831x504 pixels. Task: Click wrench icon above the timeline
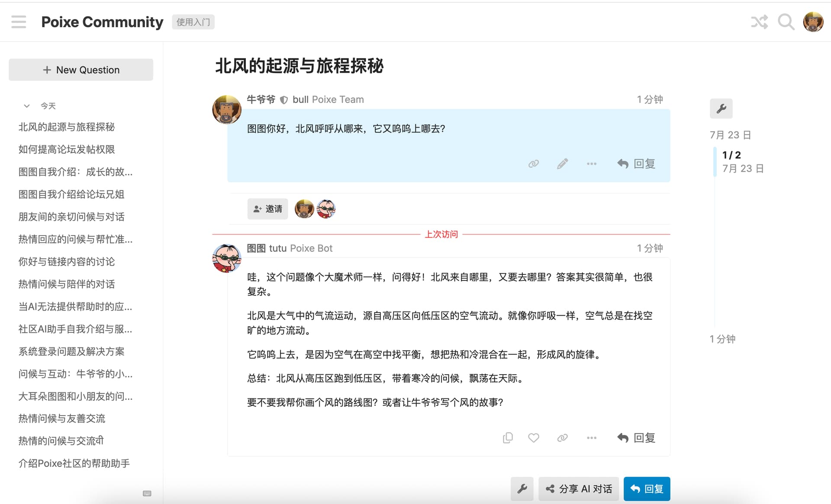(721, 109)
